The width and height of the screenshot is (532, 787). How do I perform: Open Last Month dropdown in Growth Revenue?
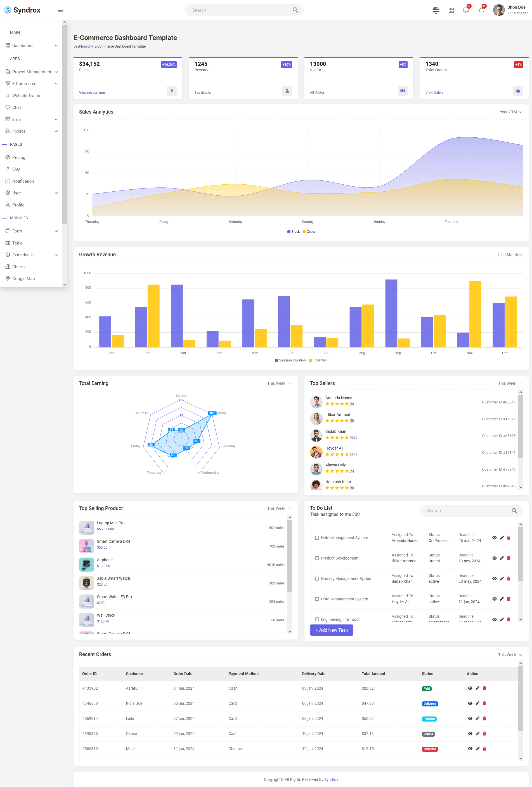[510, 255]
